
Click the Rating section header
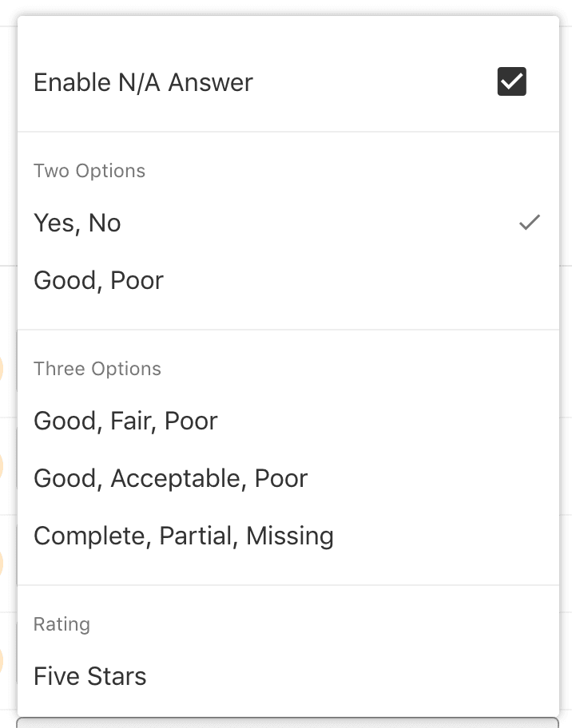pyautogui.click(x=62, y=624)
